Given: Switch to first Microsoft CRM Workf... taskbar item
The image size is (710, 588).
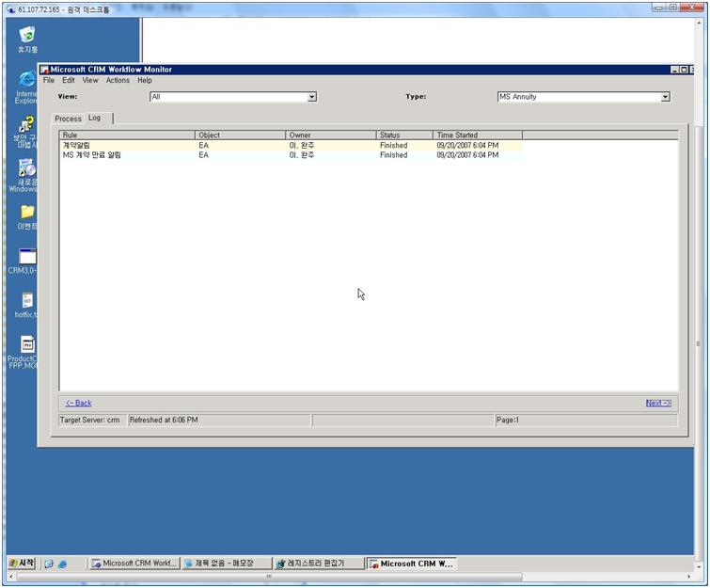Looking at the screenshot, I should pos(134,564).
